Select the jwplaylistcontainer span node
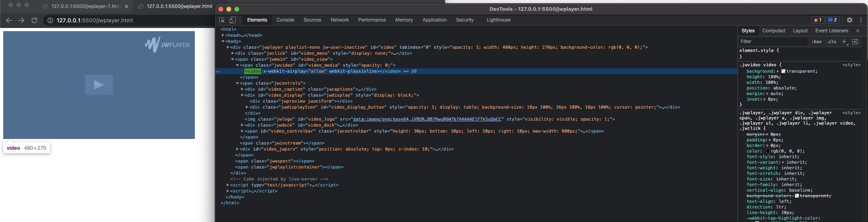 pyautogui.click(x=289, y=167)
